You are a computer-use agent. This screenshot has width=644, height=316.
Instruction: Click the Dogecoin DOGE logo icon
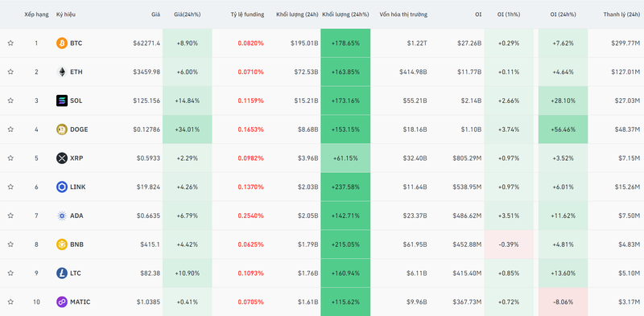click(62, 129)
